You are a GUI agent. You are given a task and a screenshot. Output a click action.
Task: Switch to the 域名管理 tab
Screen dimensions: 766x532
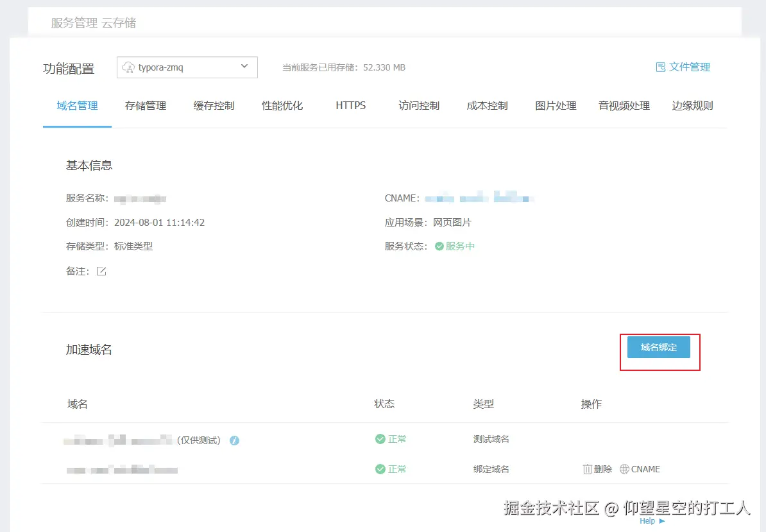point(77,105)
